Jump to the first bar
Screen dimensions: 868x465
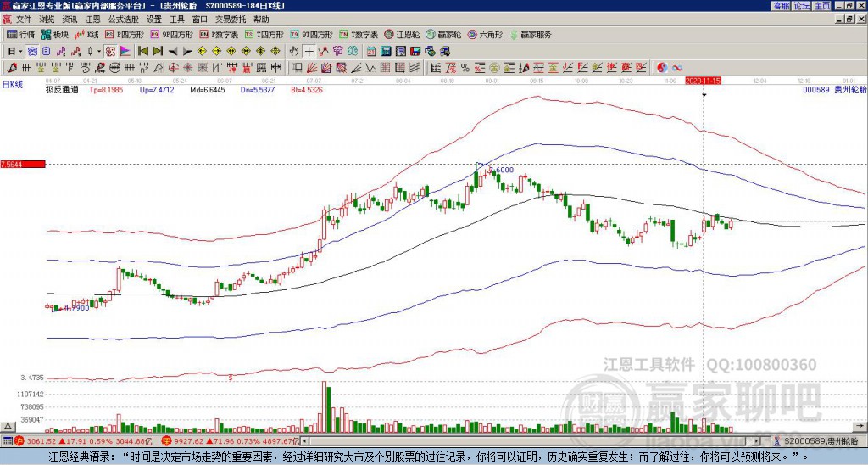pyautogui.click(x=142, y=52)
